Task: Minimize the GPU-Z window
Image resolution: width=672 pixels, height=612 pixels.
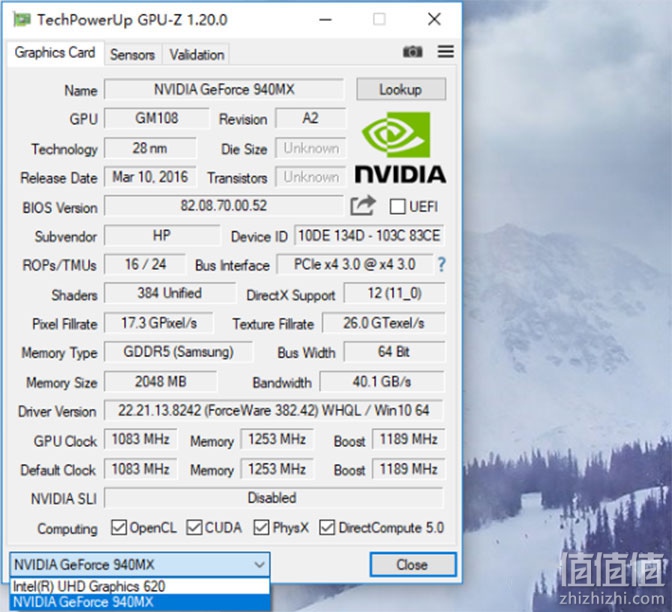Action: (x=325, y=19)
